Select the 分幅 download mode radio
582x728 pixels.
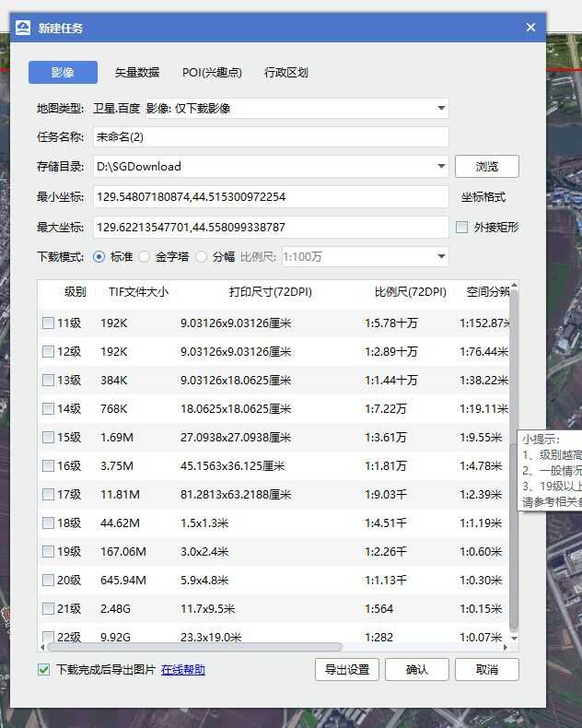(201, 257)
